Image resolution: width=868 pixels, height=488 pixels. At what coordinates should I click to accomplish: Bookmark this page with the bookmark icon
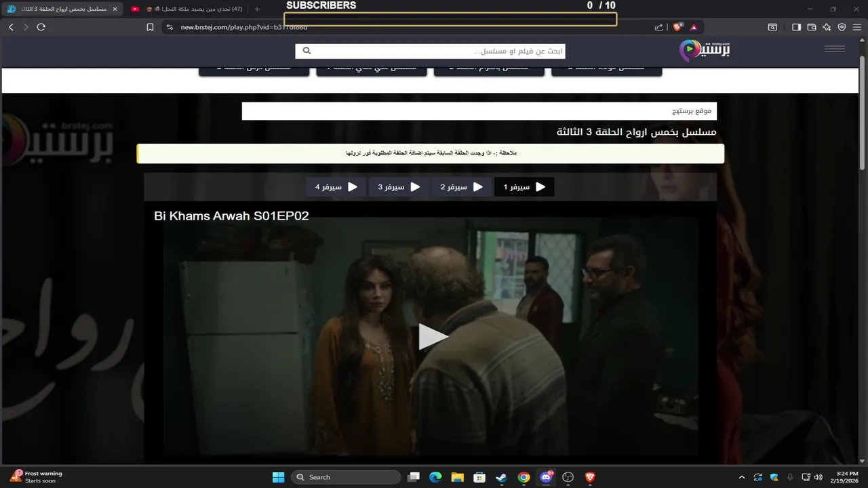click(x=150, y=27)
